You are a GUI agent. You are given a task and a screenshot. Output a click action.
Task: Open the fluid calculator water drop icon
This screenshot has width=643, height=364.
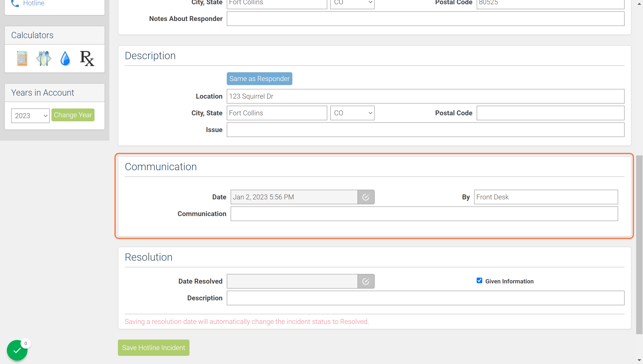coord(65,58)
